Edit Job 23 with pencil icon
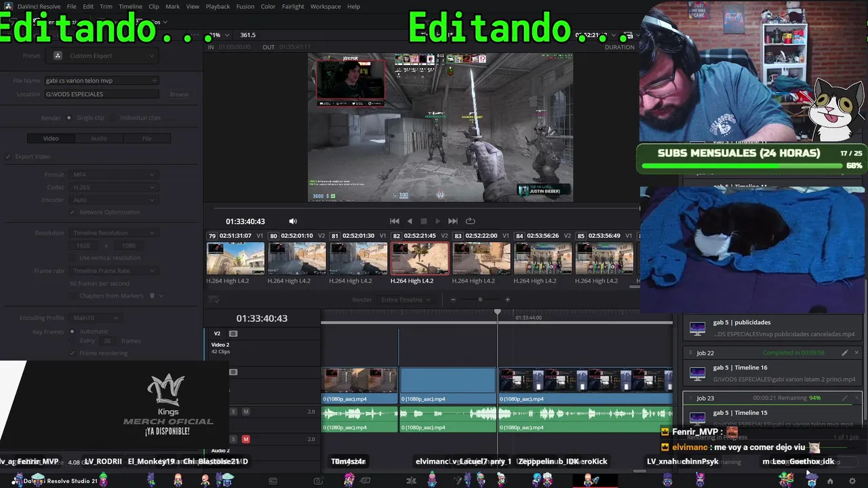This screenshot has height=488, width=868. pyautogui.click(x=844, y=398)
